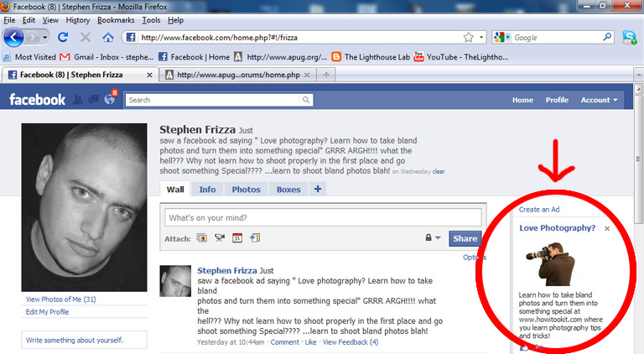The image size is (644, 354).
Task: Go back with the browser Back arrow
Action: click(x=13, y=38)
